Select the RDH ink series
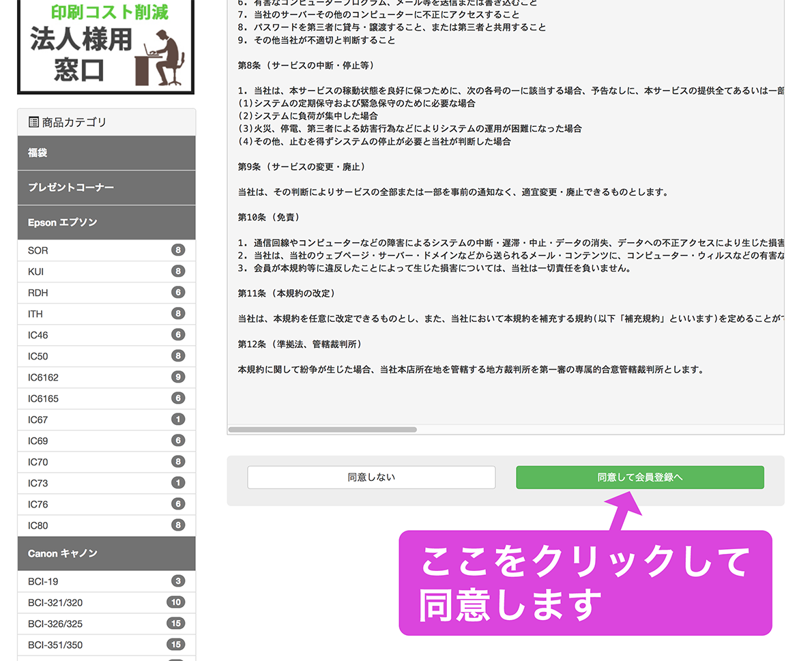 coord(38,293)
